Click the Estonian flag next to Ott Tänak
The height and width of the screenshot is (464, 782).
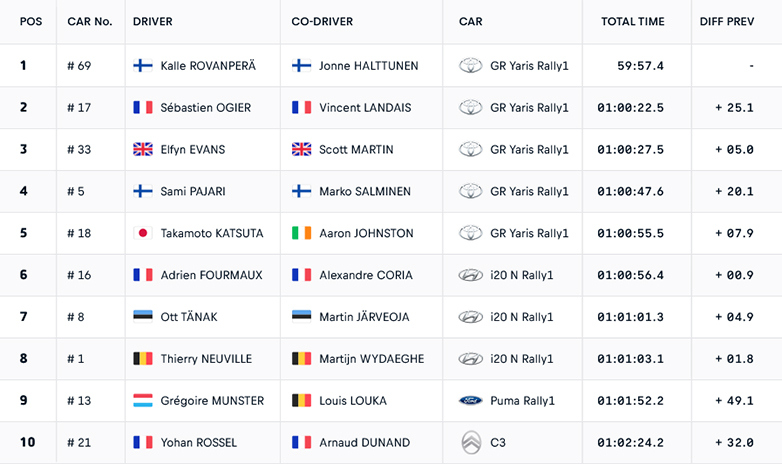(142, 317)
